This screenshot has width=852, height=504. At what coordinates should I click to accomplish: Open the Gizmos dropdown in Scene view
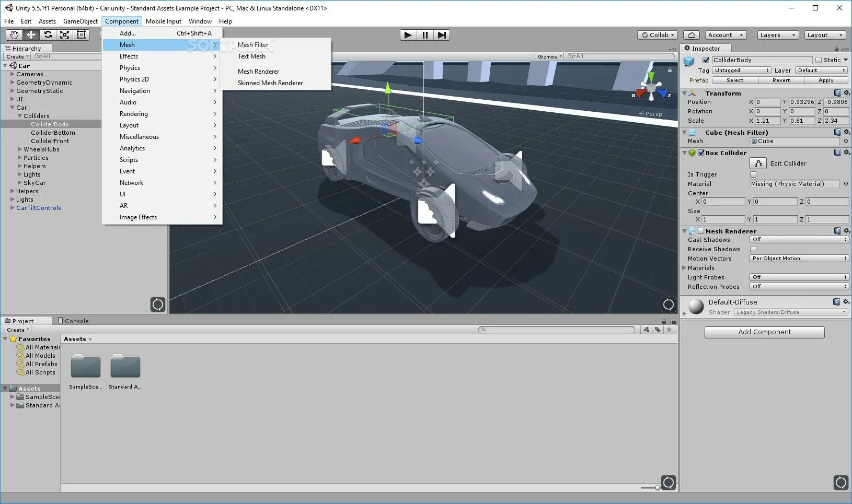[550, 56]
